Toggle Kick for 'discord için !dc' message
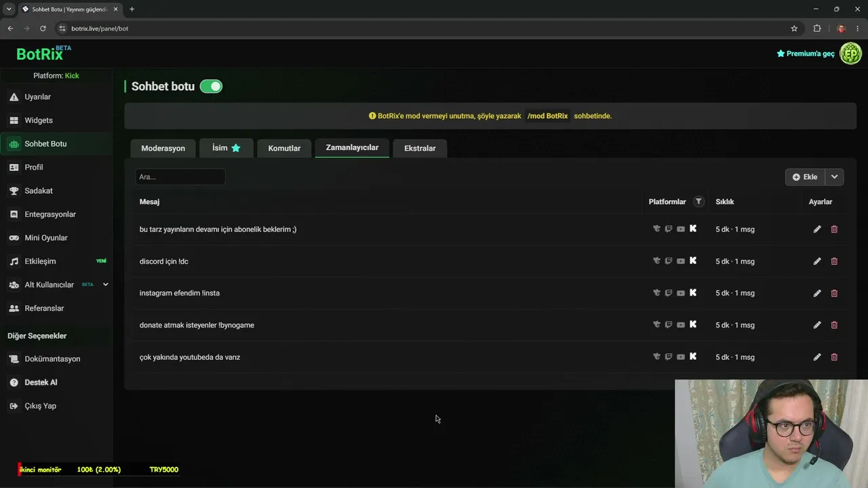The height and width of the screenshot is (488, 868). (693, 260)
